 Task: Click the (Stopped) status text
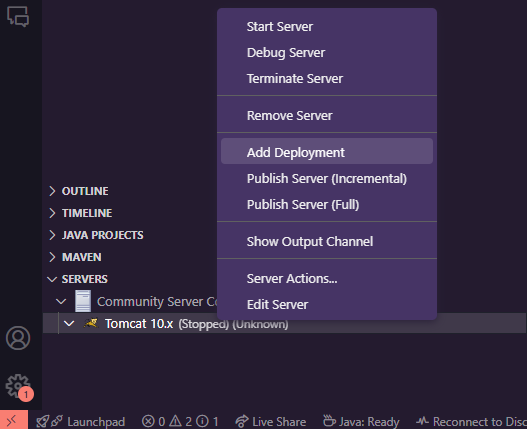tap(204, 324)
